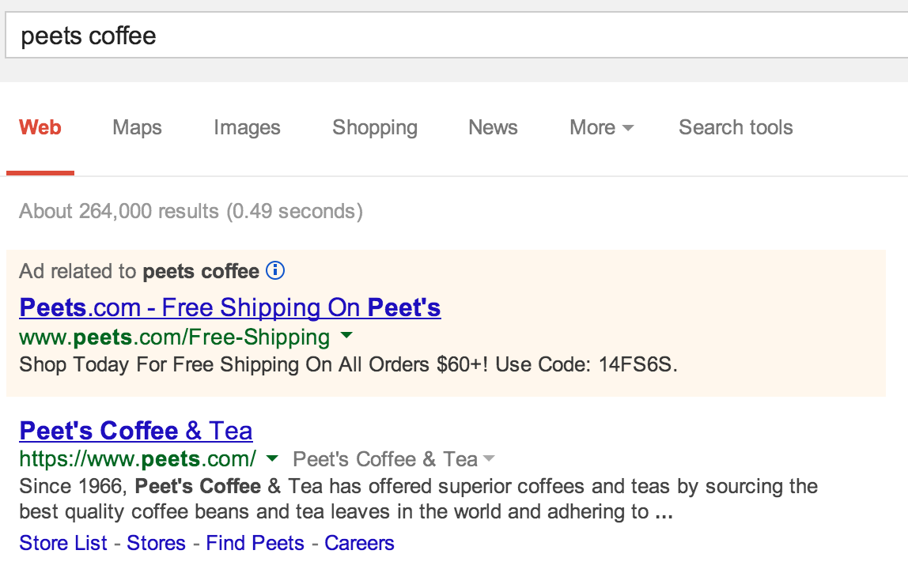Select the Web results tab
This screenshot has height=588, width=908.
click(40, 127)
